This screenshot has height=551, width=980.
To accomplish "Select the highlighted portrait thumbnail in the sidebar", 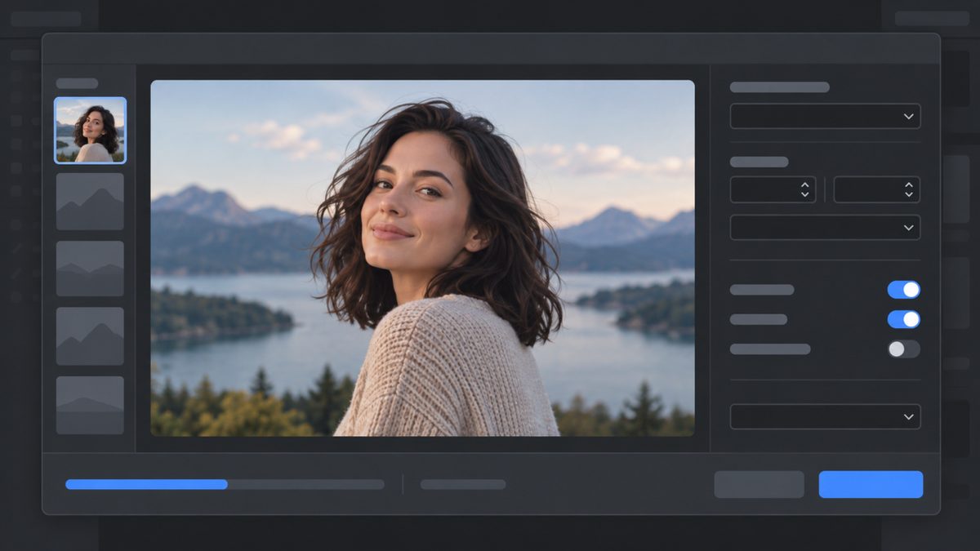I will pyautogui.click(x=90, y=131).
